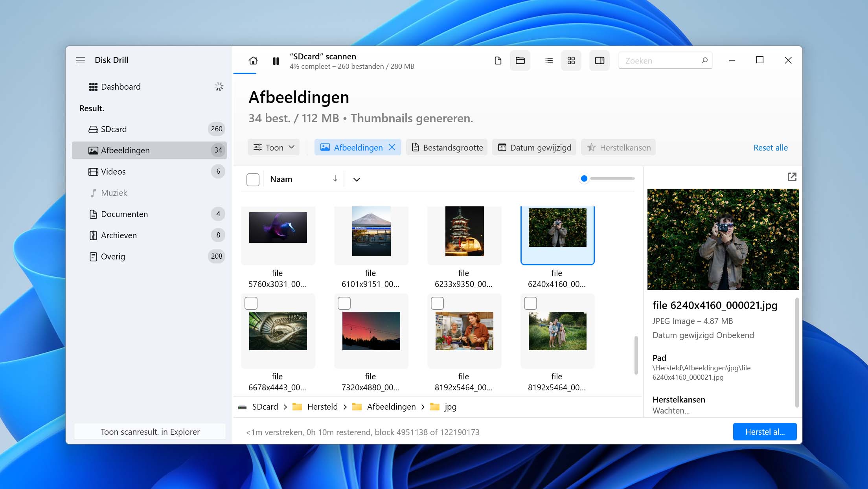Screen dimensions: 868x489
Task: Click the 208 count badge on Overig
Action: pos(217,256)
